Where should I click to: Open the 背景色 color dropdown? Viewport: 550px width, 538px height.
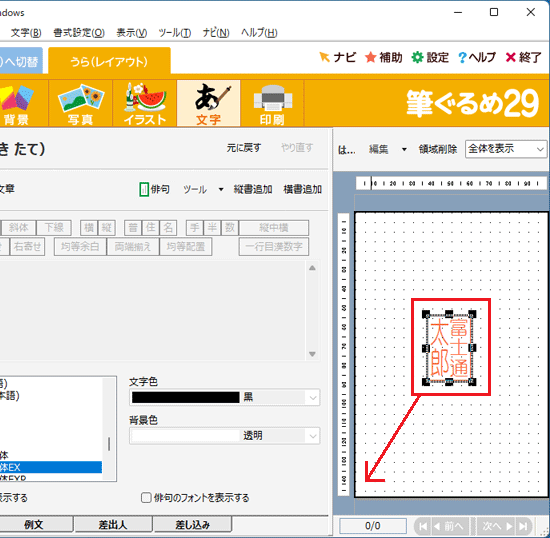click(313, 436)
